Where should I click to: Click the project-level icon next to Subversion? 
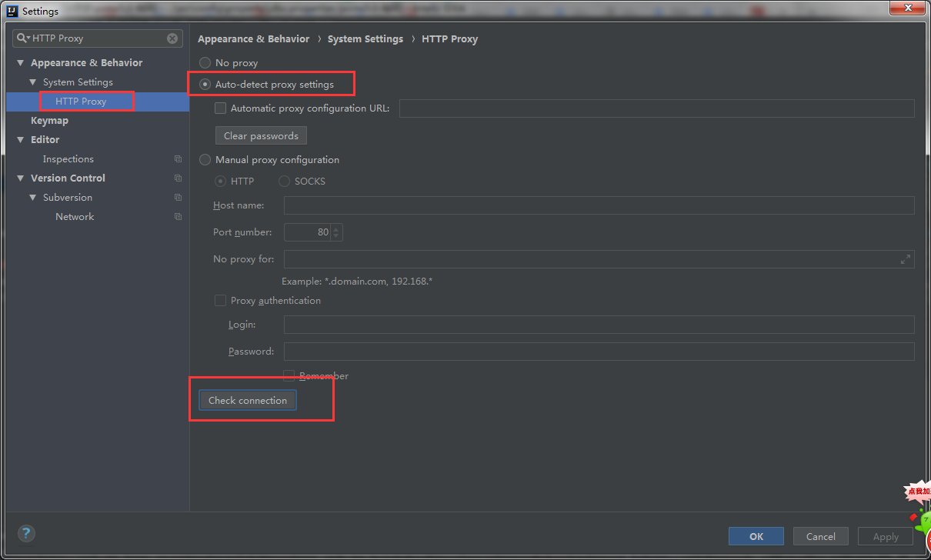coord(178,198)
